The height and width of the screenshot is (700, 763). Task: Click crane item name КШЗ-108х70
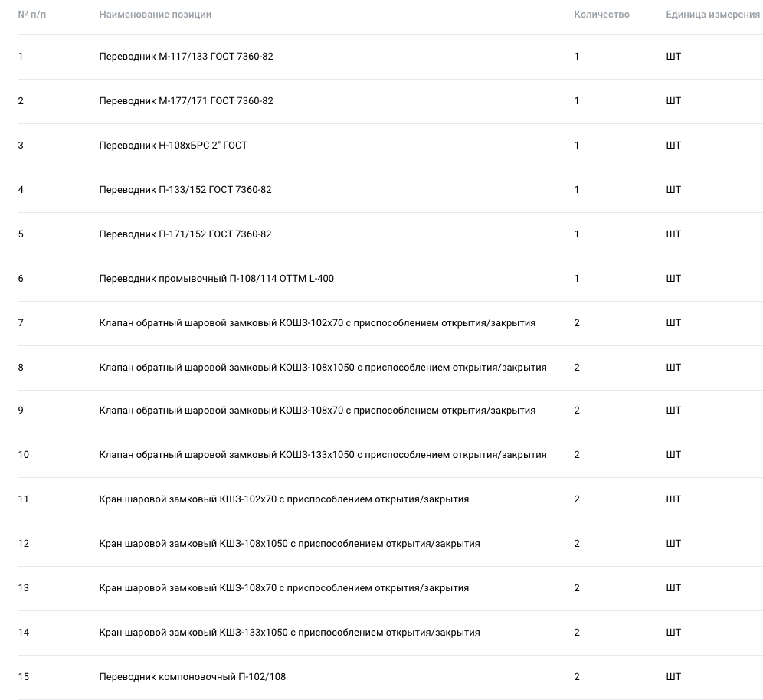click(x=284, y=587)
